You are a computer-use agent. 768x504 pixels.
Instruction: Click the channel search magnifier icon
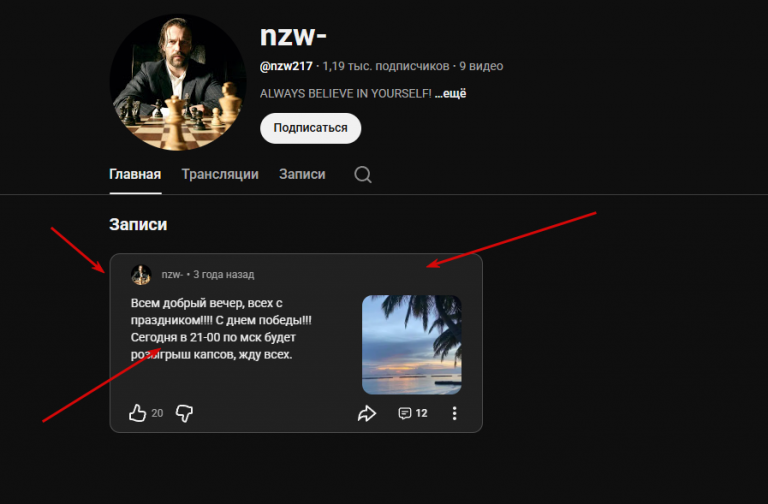coord(363,174)
